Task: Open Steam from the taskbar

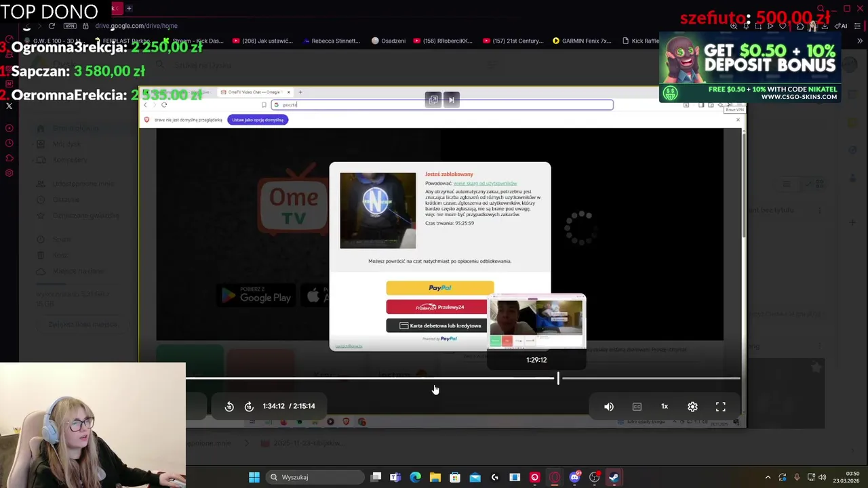Action: point(614,477)
